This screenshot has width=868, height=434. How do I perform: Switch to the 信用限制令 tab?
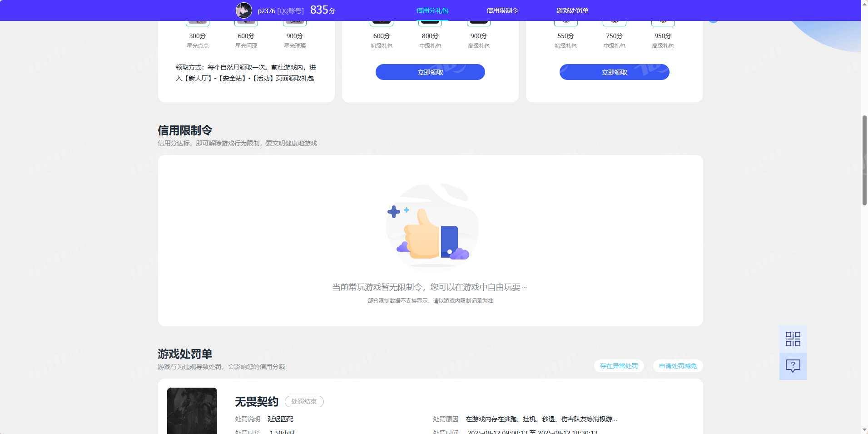pos(502,10)
